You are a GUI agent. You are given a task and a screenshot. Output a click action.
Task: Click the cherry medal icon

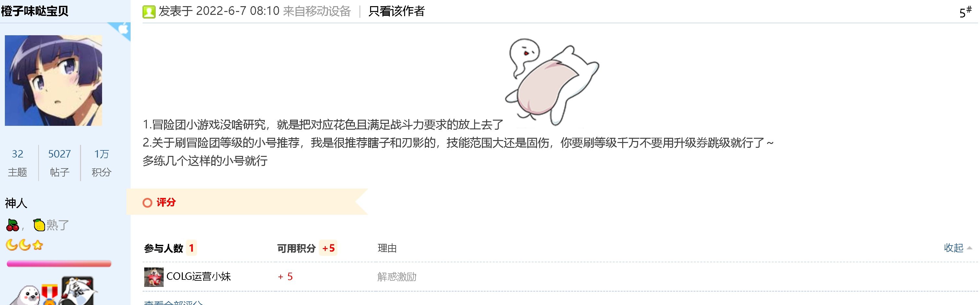click(x=13, y=225)
